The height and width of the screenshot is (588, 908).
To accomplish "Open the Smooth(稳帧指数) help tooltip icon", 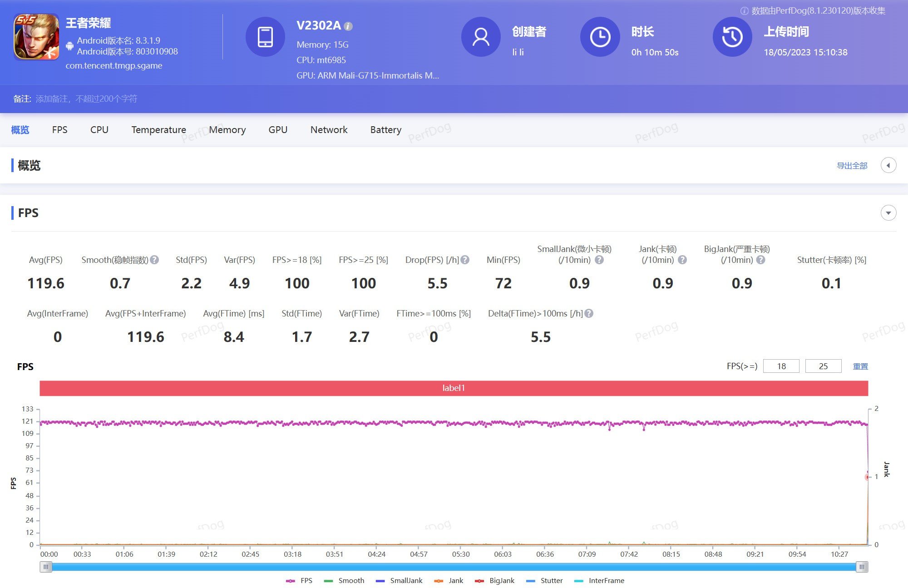I will click(154, 260).
